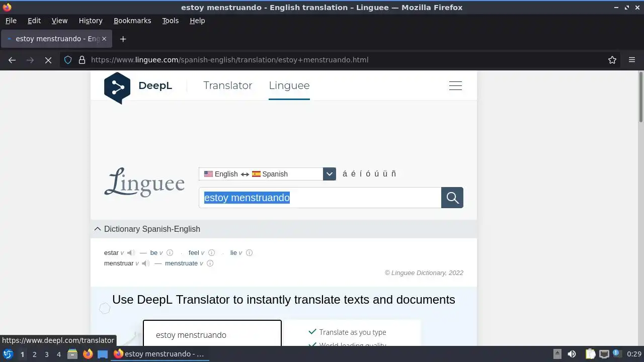Open the system start menu icon
This screenshot has height=362, width=644.
tap(8, 354)
